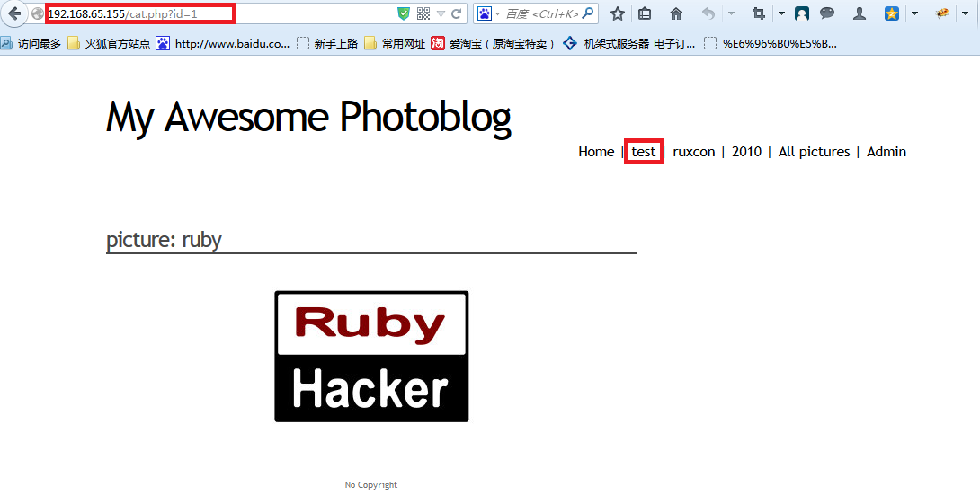The height and width of the screenshot is (495, 980).
Task: Open the All pictures nav link
Action: (815, 152)
